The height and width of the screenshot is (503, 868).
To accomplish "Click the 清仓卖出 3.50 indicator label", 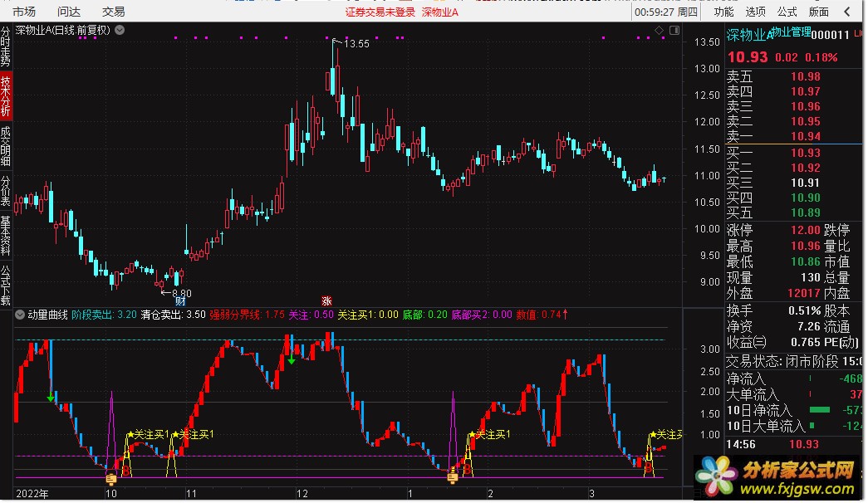I will coord(174,315).
